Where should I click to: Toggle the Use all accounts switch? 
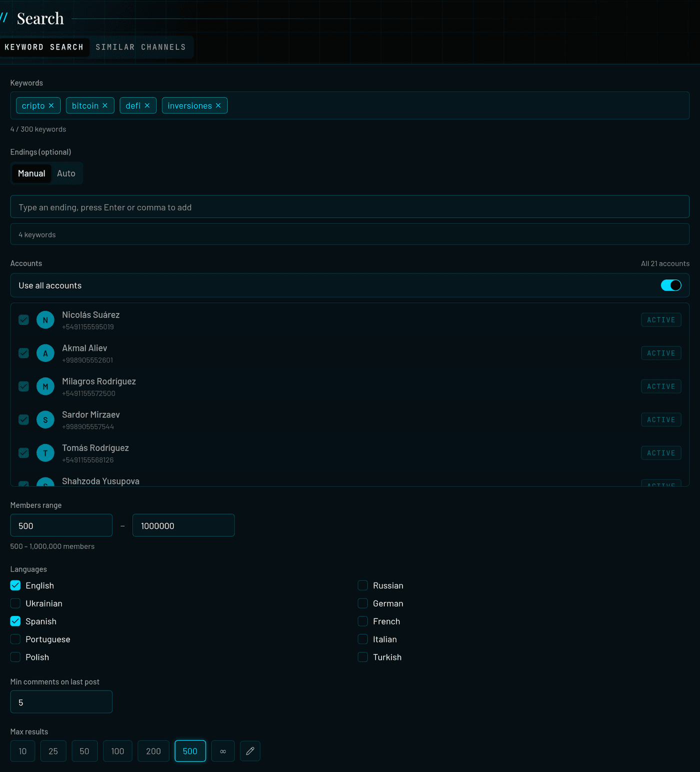(671, 285)
